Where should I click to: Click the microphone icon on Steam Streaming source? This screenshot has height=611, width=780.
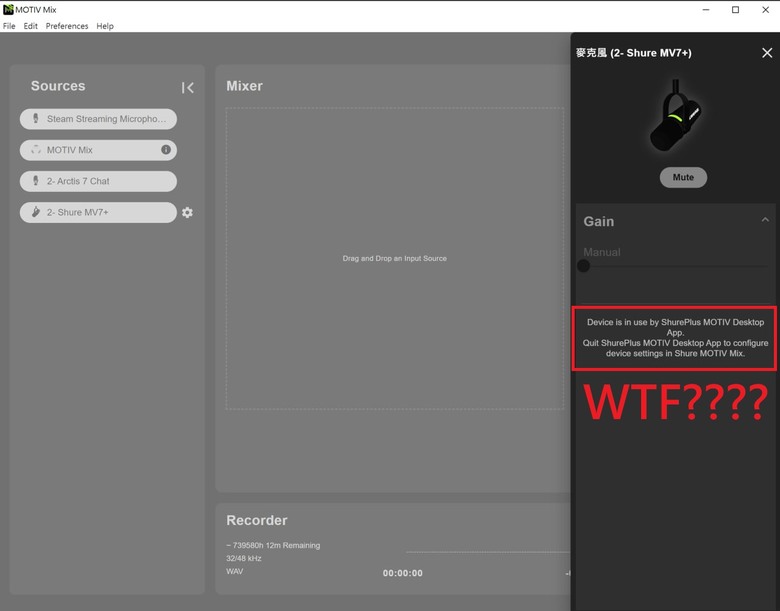pyautogui.click(x=35, y=118)
